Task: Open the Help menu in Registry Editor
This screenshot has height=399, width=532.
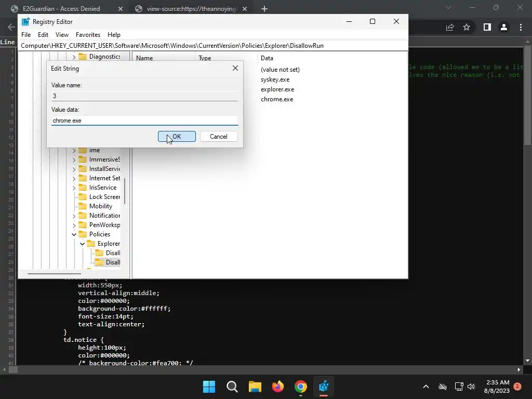Action: coord(114,35)
